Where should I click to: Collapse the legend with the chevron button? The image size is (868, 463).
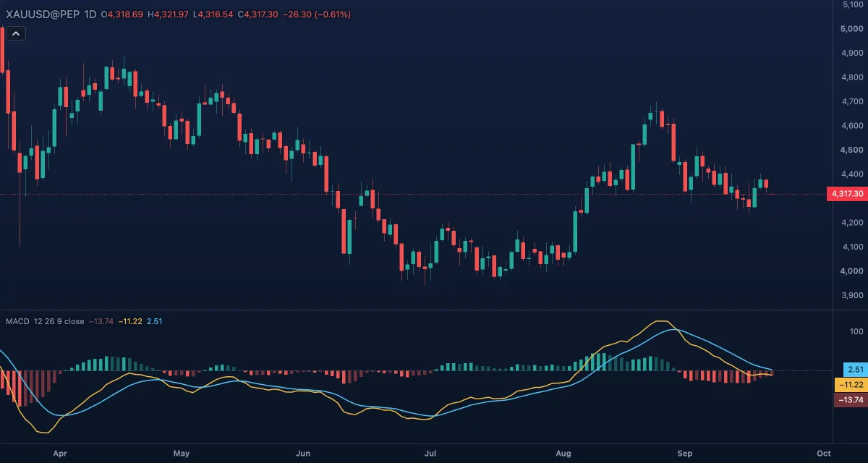point(16,33)
